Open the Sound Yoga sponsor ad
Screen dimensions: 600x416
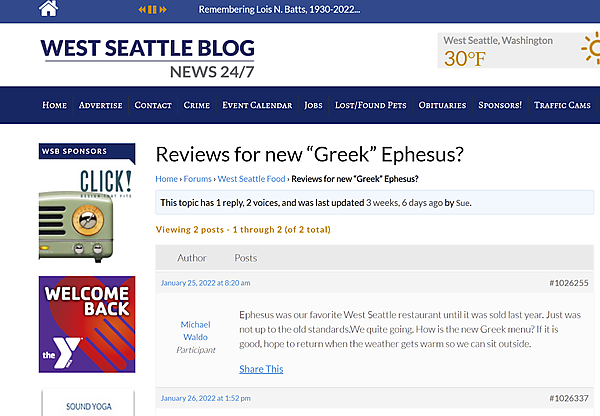86,404
